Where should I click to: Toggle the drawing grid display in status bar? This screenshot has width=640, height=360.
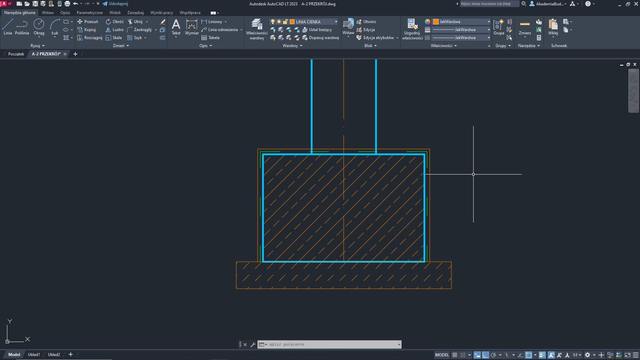click(454, 355)
